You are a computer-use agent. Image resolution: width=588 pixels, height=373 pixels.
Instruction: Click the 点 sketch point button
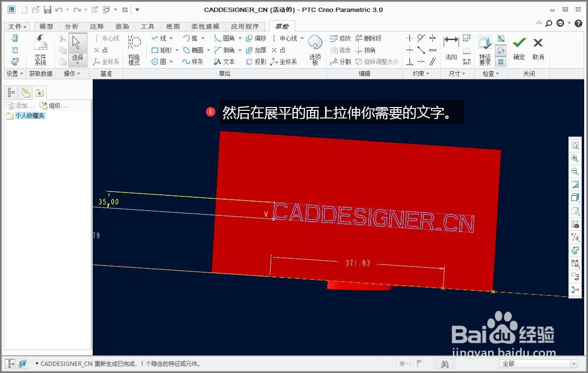tap(278, 50)
